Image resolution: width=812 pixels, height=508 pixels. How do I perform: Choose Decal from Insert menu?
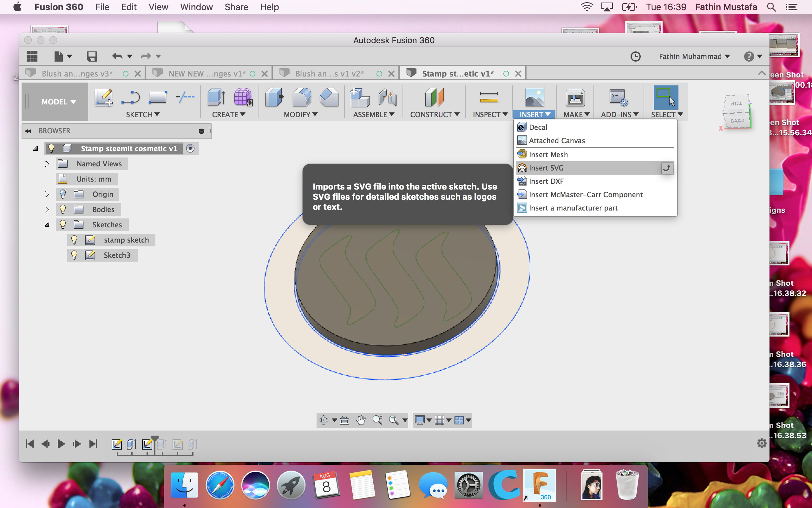[x=595, y=127]
